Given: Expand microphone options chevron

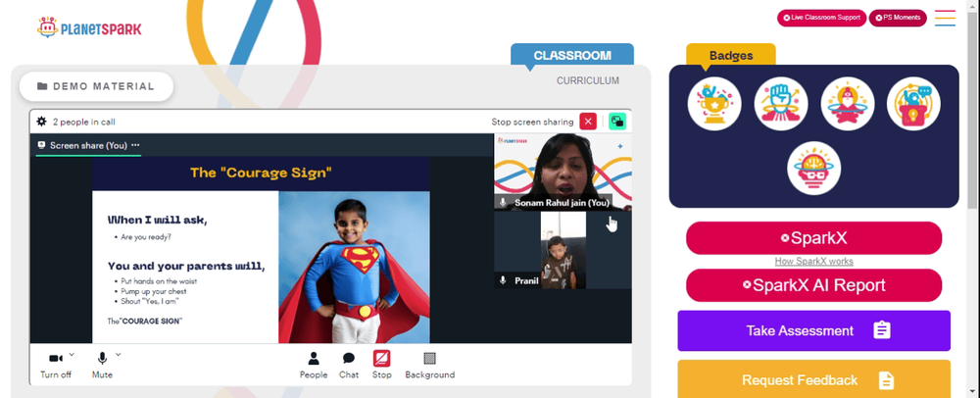Looking at the screenshot, I should coord(119,354).
